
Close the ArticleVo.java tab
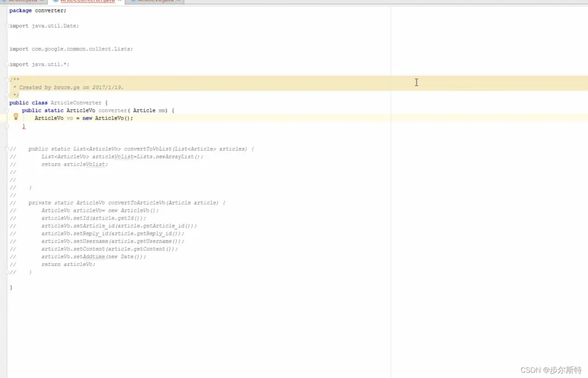(179, 1)
